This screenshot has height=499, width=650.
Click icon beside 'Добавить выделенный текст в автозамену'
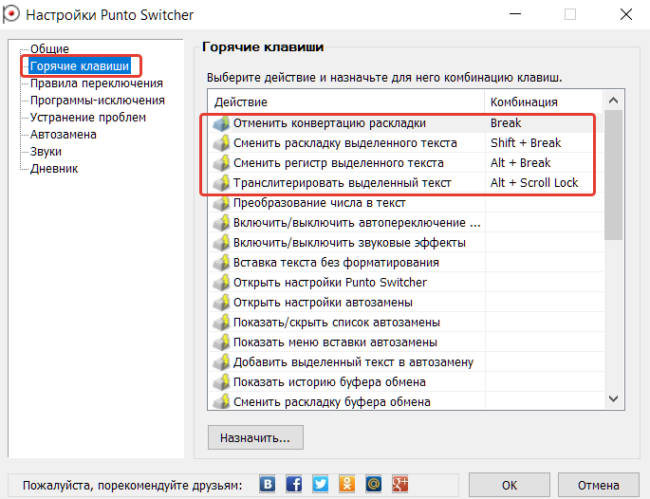click(x=221, y=362)
